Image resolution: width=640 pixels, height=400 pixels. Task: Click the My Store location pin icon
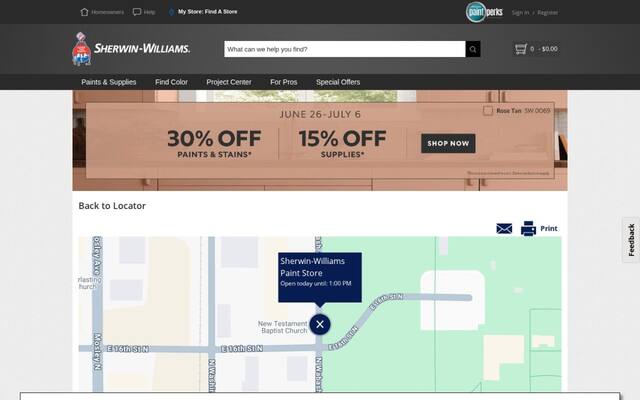pyautogui.click(x=171, y=12)
